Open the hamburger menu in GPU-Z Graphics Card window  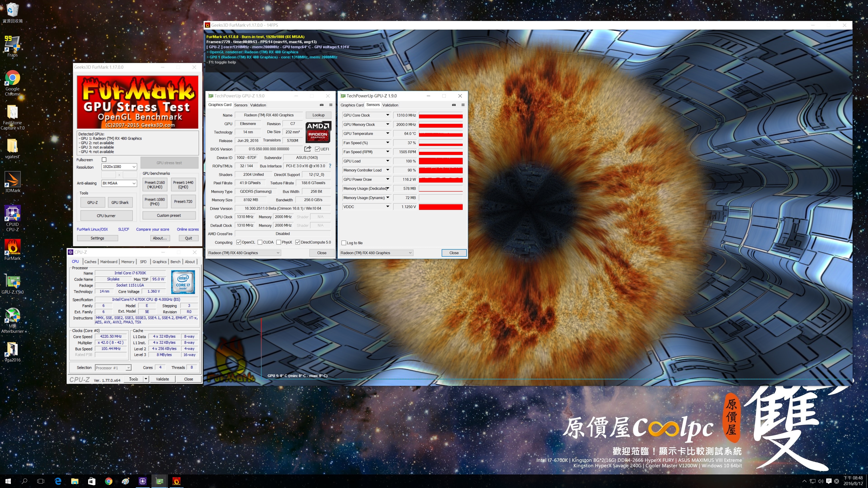point(330,105)
